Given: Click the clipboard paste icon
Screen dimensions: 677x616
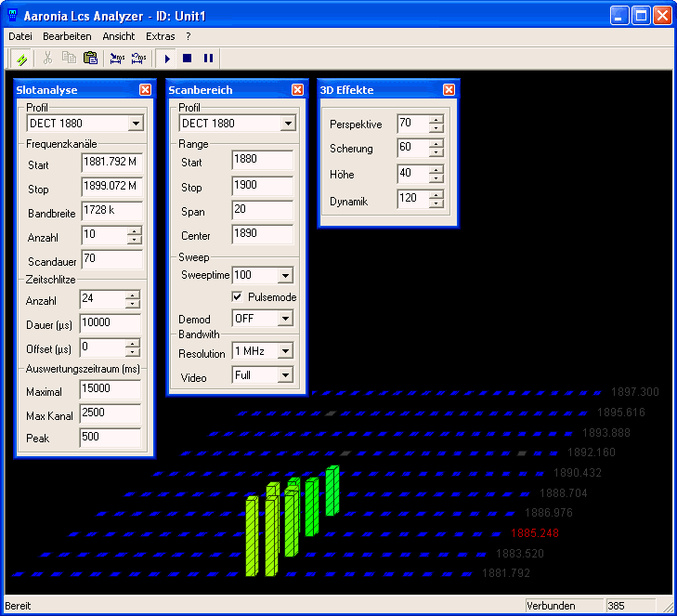Looking at the screenshot, I should [x=90, y=58].
